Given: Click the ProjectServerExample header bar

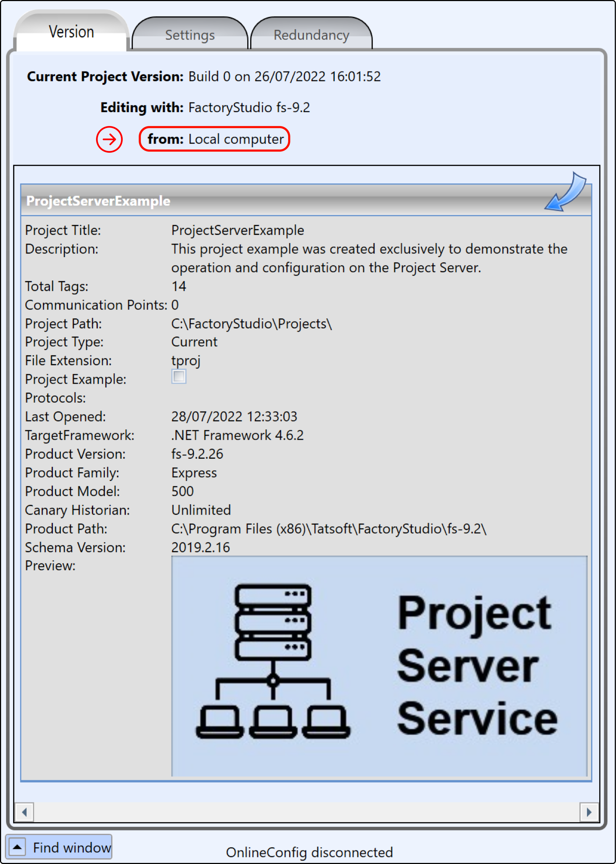Looking at the screenshot, I should [x=306, y=201].
